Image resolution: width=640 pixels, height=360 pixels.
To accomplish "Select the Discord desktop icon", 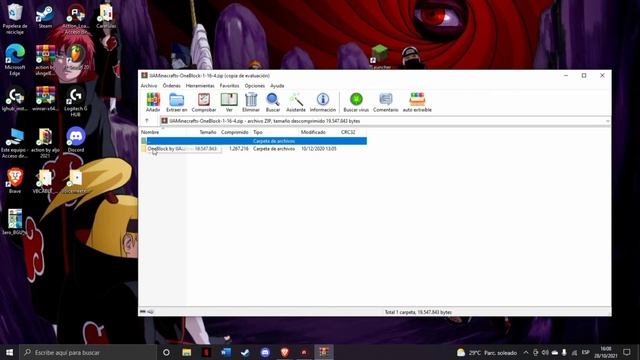I will coord(76,140).
